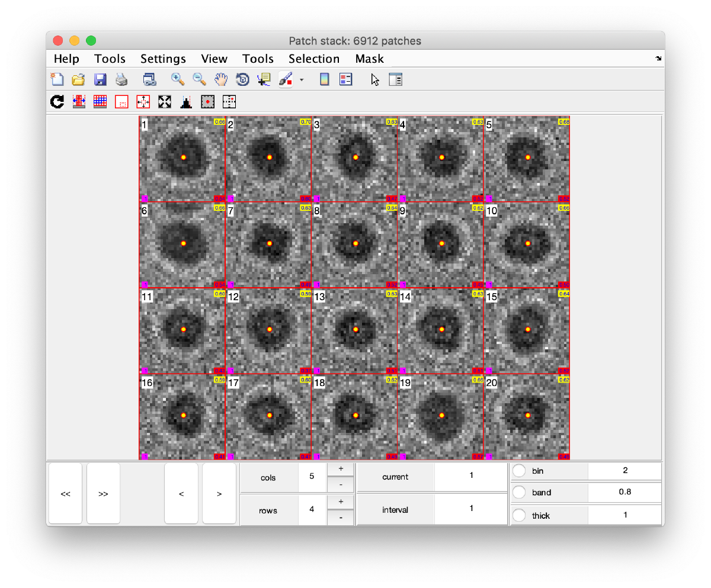
Task: Select the brush painting tool
Action: [x=285, y=79]
